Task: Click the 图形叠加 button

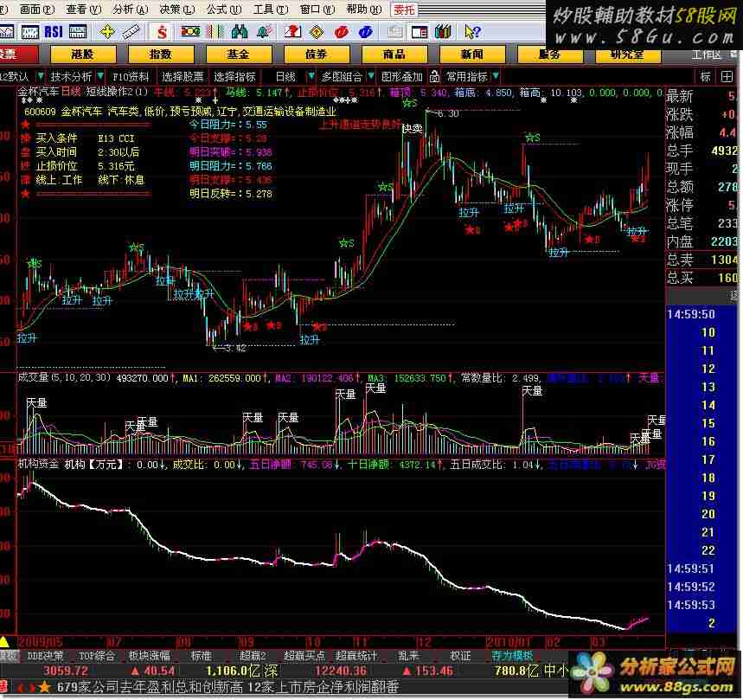Action: pyautogui.click(x=402, y=76)
